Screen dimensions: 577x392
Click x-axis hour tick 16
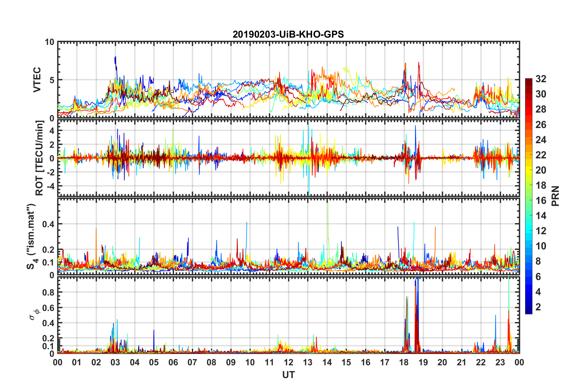coord(366,362)
